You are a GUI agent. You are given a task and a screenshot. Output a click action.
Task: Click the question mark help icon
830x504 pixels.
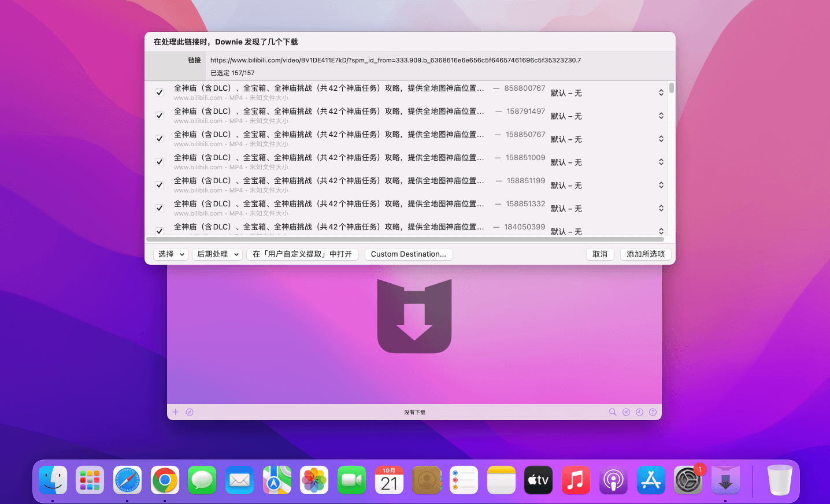(653, 412)
